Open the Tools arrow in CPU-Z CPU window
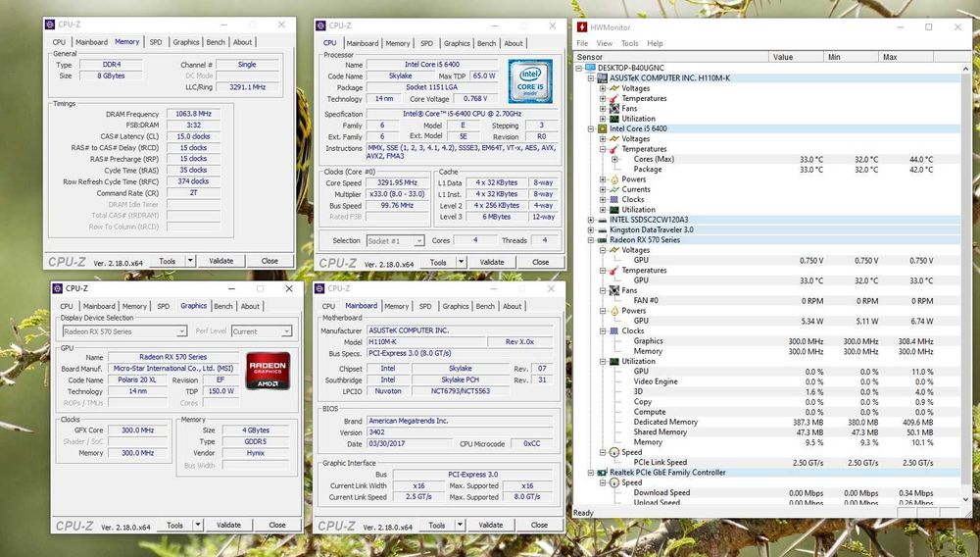This screenshot has width=980, height=557. 462,262
